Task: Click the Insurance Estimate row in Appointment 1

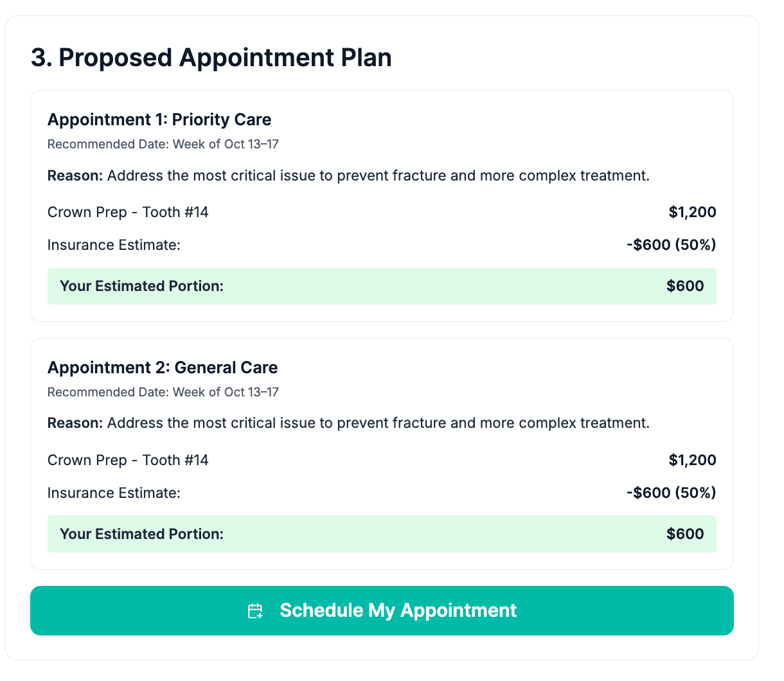Action: click(x=114, y=245)
